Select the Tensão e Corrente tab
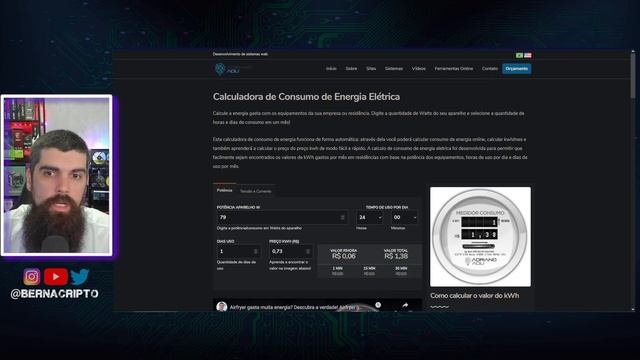This screenshot has width=640, height=360. click(x=256, y=191)
